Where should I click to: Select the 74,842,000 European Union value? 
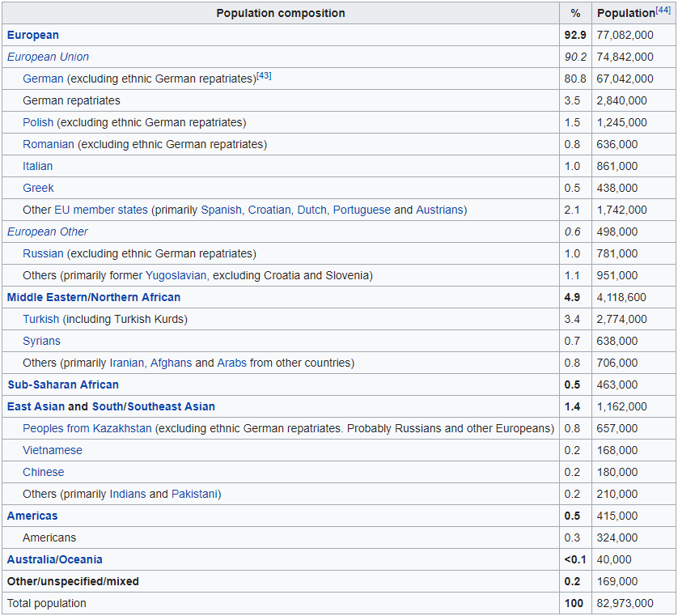625,57
